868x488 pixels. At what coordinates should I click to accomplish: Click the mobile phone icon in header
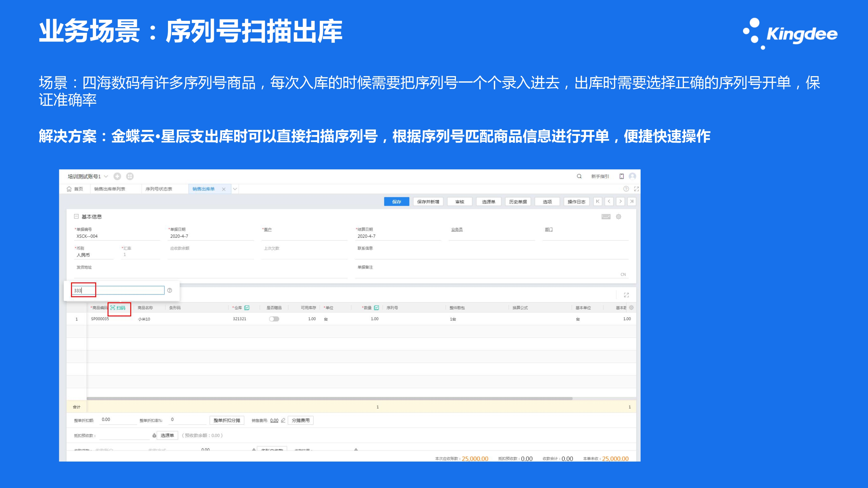point(621,176)
